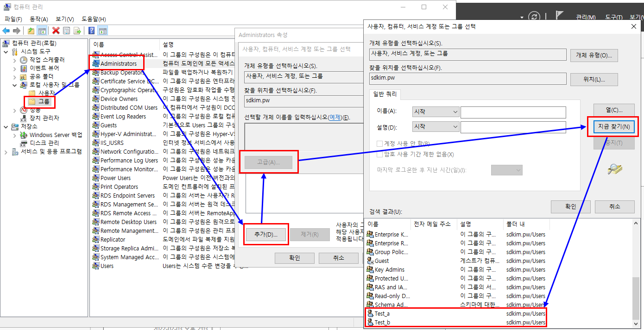Check the 계정 사용 안 함 checkbox
The height and width of the screenshot is (330, 644).
(x=380, y=143)
